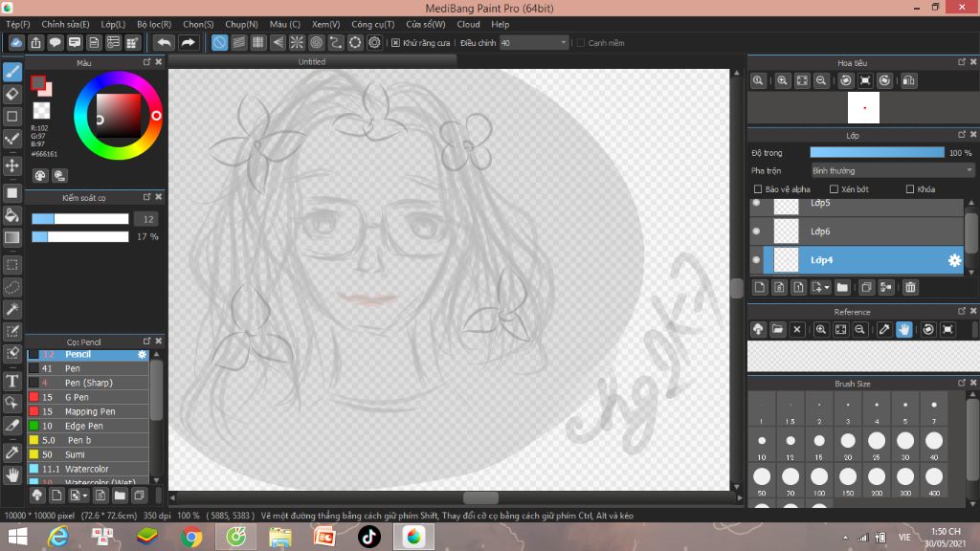980x551 pixels.
Task: Duplicate the current layer
Action: tap(865, 287)
